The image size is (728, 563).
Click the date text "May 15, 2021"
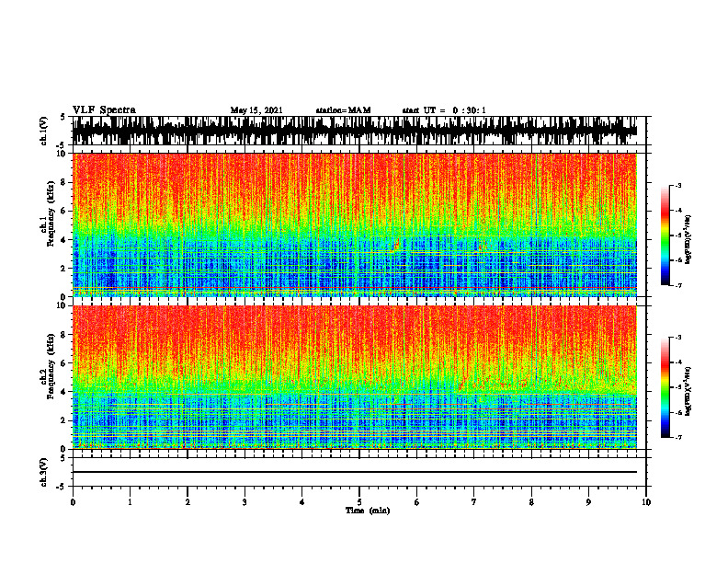pyautogui.click(x=256, y=110)
